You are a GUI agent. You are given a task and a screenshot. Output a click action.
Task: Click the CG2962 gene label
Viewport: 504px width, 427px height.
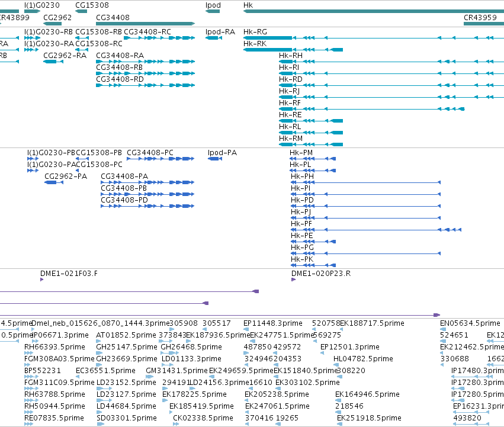tap(57, 17)
